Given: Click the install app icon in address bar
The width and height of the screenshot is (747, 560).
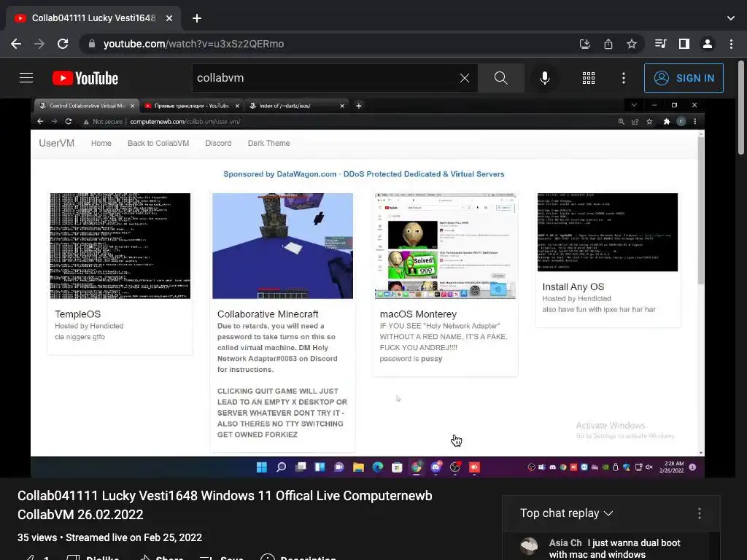Looking at the screenshot, I should [584, 44].
